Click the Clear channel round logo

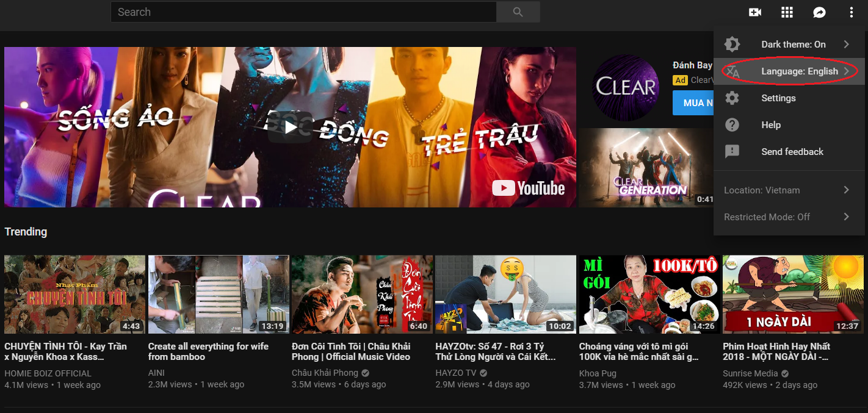626,87
